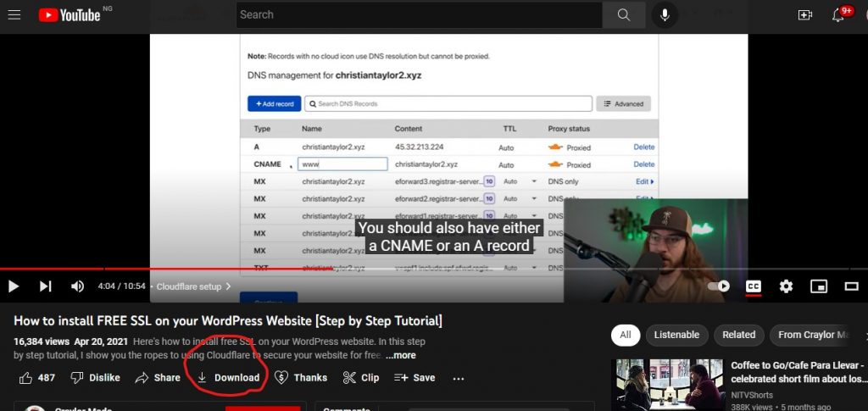The height and width of the screenshot is (411, 868).
Task: Click the Proxied cloud on A record
Action: pos(555,147)
